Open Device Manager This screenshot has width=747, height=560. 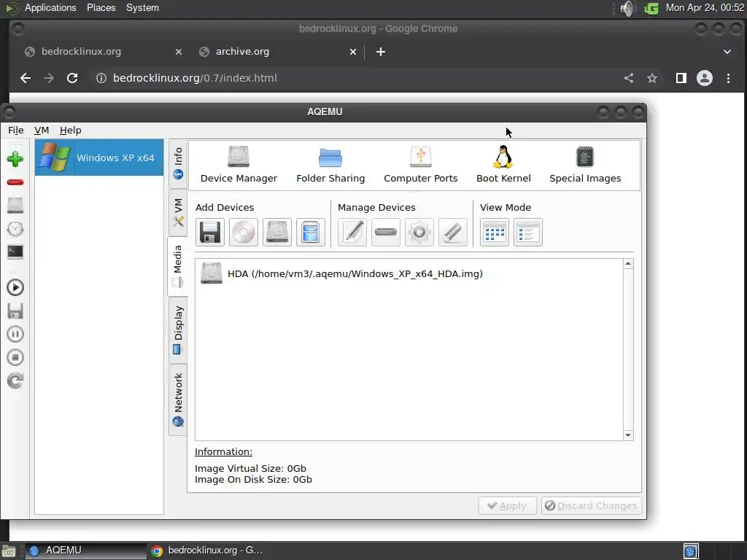pyautogui.click(x=239, y=164)
